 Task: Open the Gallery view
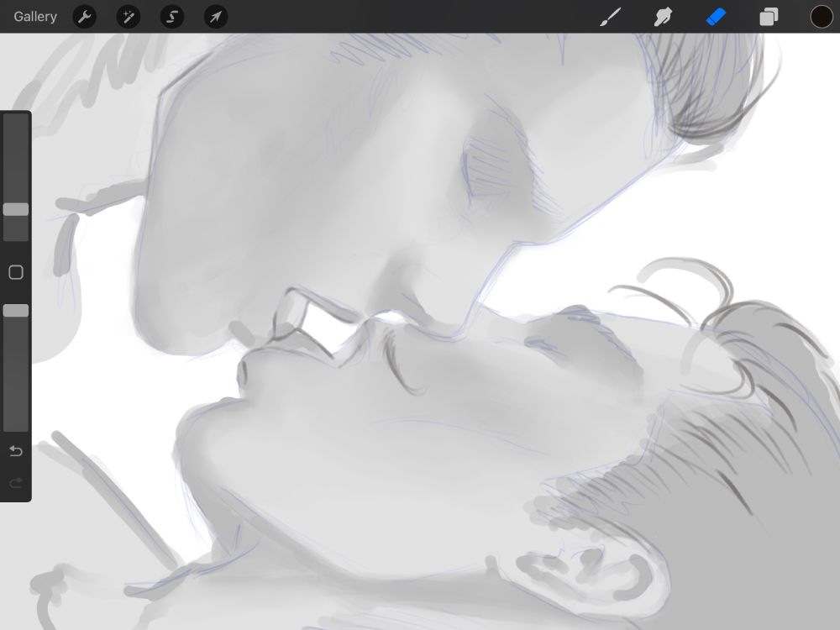pyautogui.click(x=35, y=17)
